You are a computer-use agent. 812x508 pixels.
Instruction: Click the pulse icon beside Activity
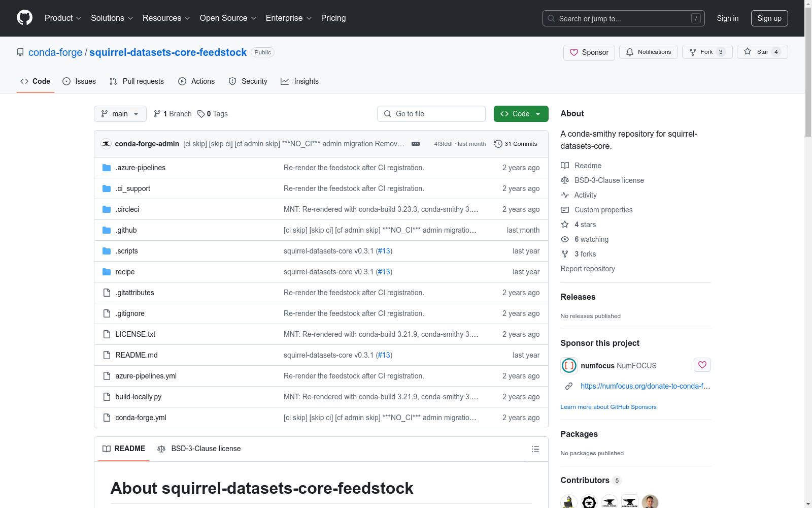[x=565, y=195]
